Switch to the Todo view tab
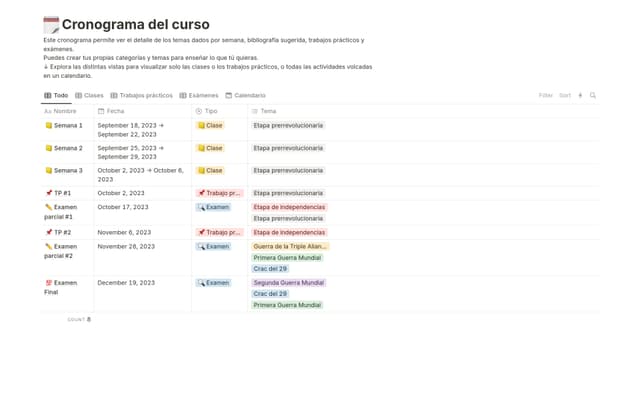This screenshot has height=399, width=640. [56, 95]
